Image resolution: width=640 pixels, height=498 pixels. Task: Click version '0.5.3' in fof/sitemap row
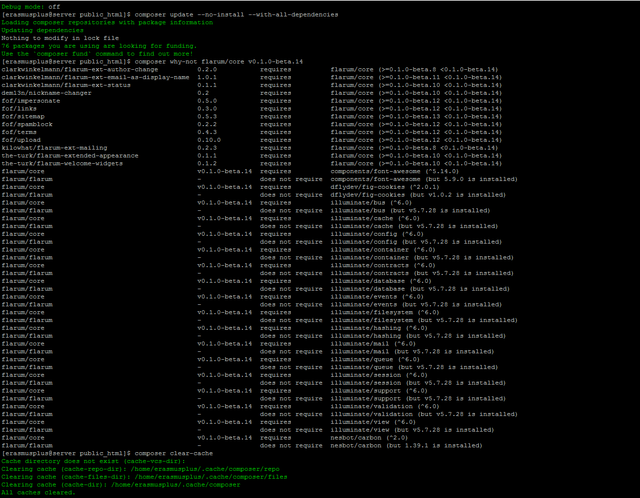[207, 116]
